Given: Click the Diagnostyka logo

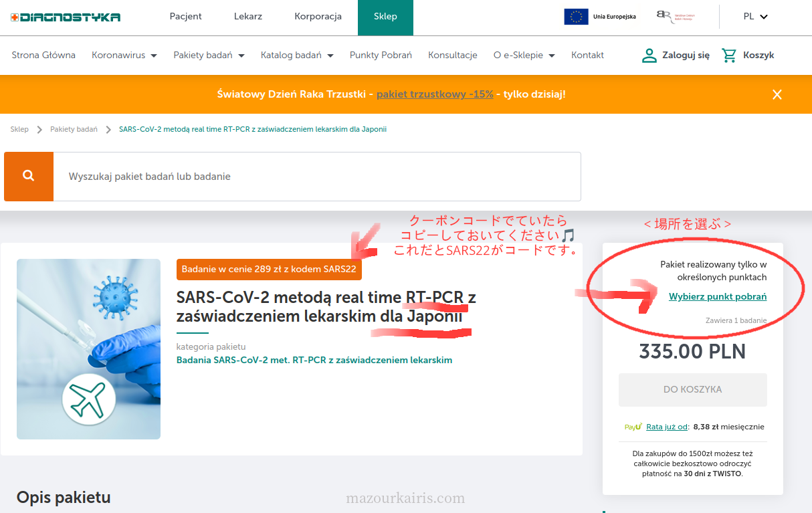Looking at the screenshot, I should click(66, 17).
